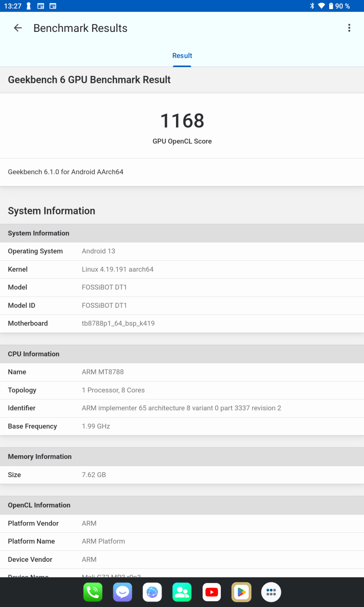Select the ARM Platform value

pyautogui.click(x=104, y=541)
